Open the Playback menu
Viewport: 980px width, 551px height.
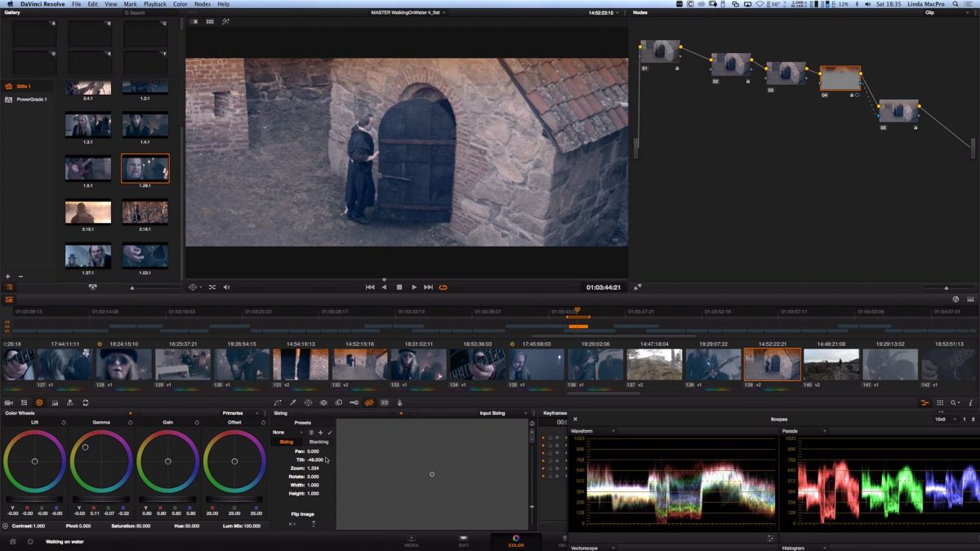pyautogui.click(x=154, y=4)
